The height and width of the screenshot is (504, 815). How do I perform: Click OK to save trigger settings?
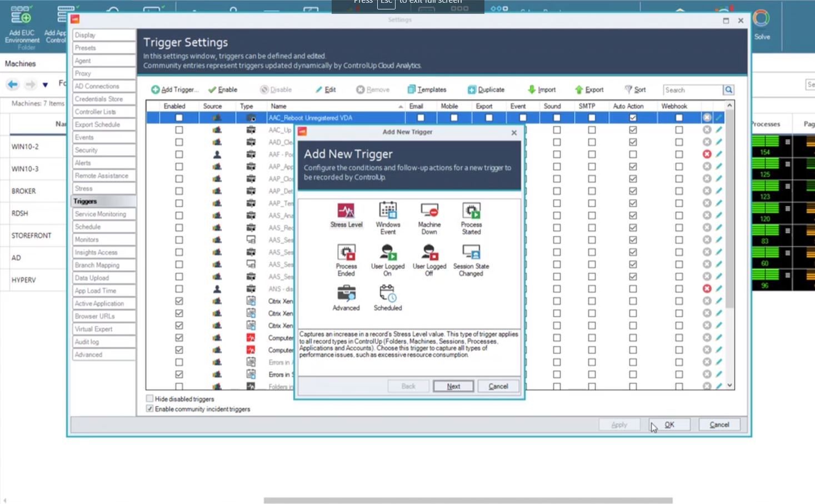coord(669,424)
